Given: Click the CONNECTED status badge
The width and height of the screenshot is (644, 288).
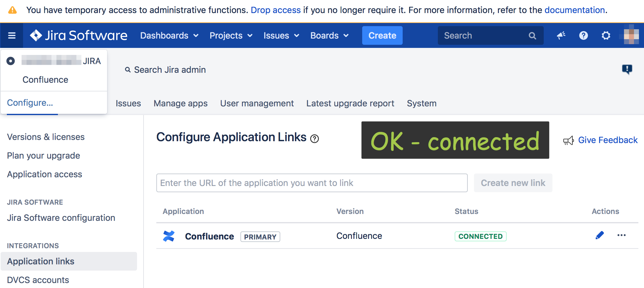Looking at the screenshot, I should tap(481, 236).
